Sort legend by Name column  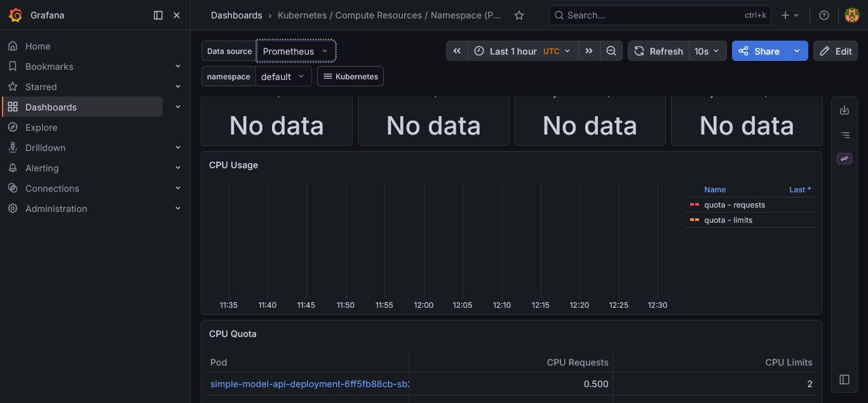click(x=715, y=190)
